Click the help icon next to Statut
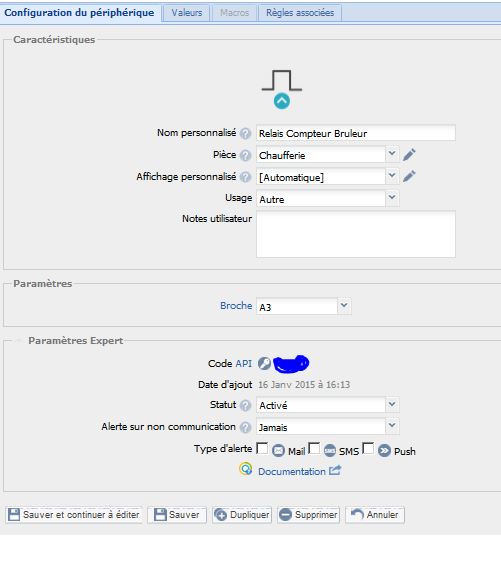501x561 pixels. tap(245, 405)
